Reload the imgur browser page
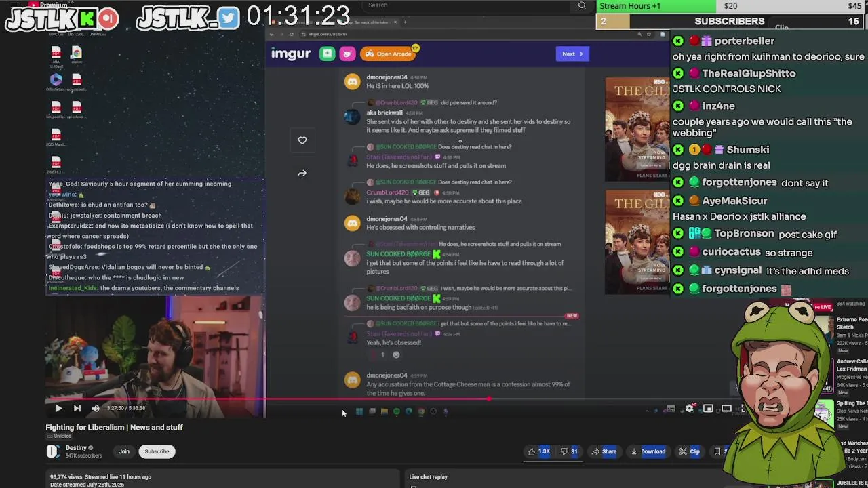This screenshot has height=488, width=868. point(292,34)
